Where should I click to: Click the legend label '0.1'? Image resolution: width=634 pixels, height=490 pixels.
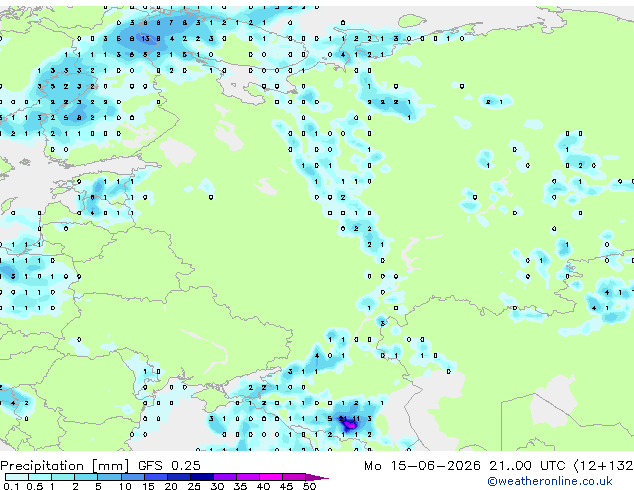pos(11,486)
